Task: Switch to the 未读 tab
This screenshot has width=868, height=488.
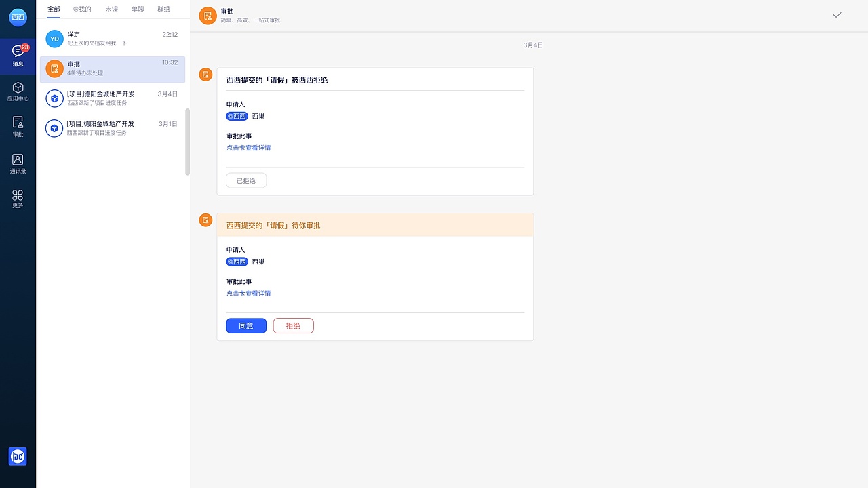Action: [x=111, y=9]
